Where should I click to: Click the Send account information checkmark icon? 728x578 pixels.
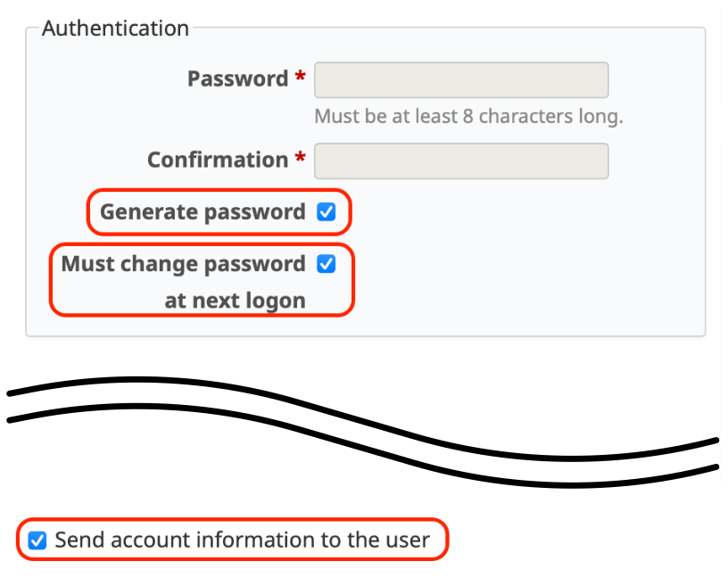37,540
